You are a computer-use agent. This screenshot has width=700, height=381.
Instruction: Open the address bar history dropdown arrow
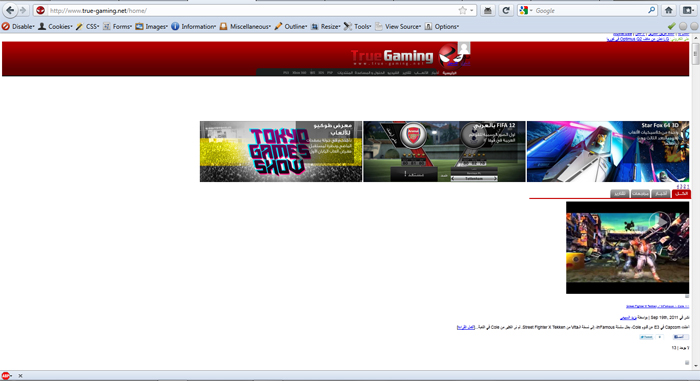coord(471,11)
